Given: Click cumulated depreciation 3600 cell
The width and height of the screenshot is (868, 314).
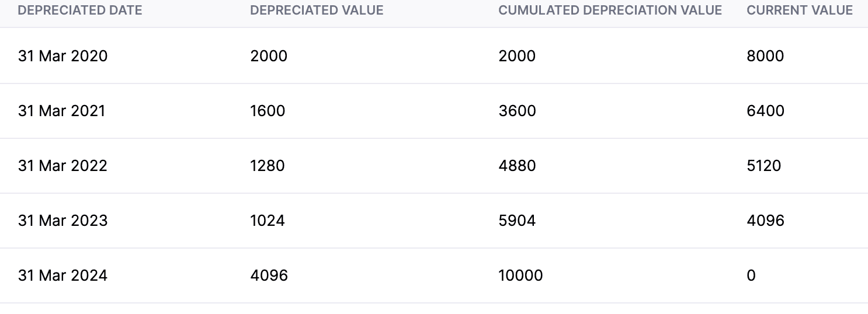Looking at the screenshot, I should pyautogui.click(x=517, y=111).
